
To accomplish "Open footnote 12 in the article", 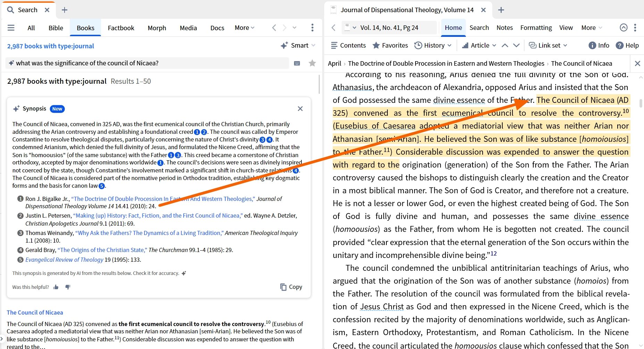I will pyautogui.click(x=493, y=253).
